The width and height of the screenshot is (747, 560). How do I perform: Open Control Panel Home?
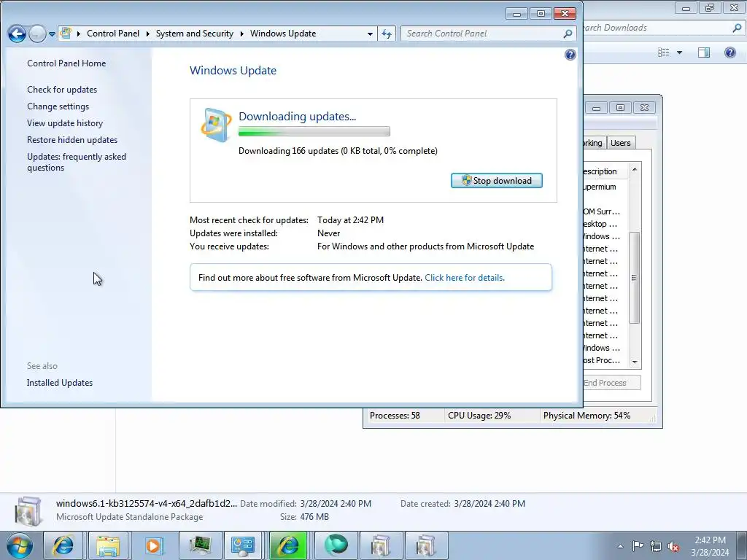(x=66, y=63)
